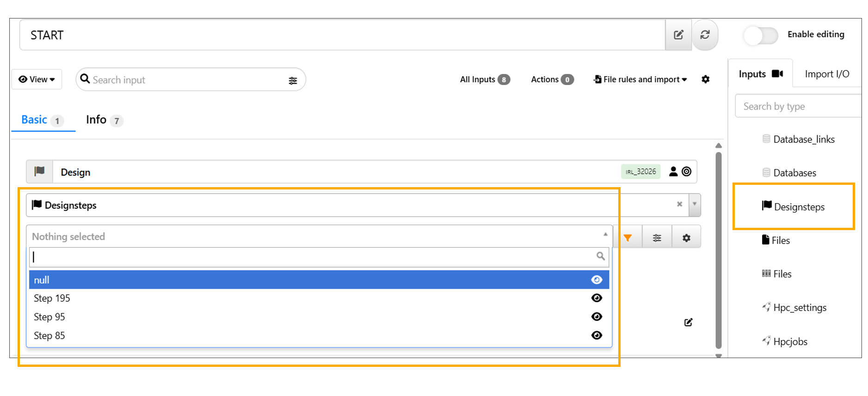
Task: Open settings gear next to File rules
Action: tap(705, 79)
